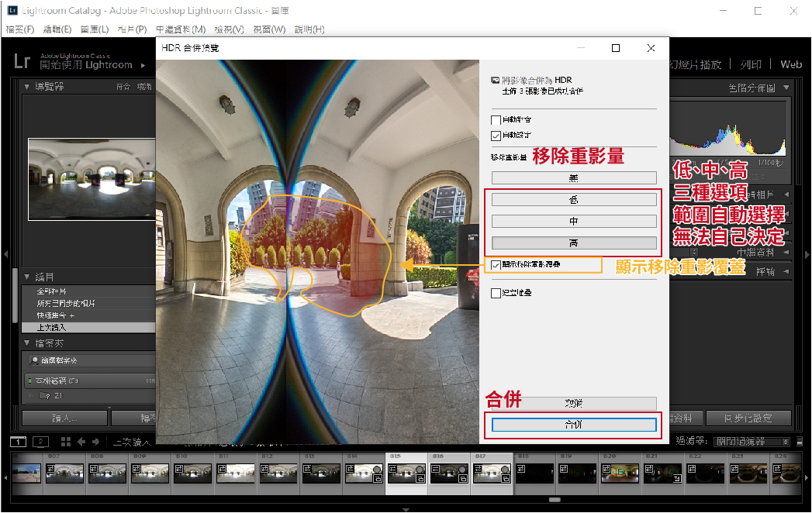812x513 pixels.
Task: Click the 合併 (Merge) button
Action: click(x=574, y=425)
